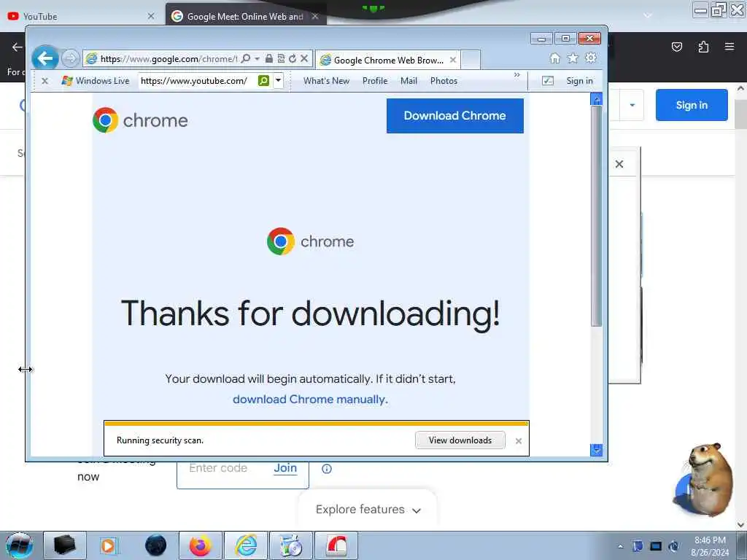Click the IE vertical scrollbar thumb
This screenshot has height=560, width=747.
pos(596,216)
